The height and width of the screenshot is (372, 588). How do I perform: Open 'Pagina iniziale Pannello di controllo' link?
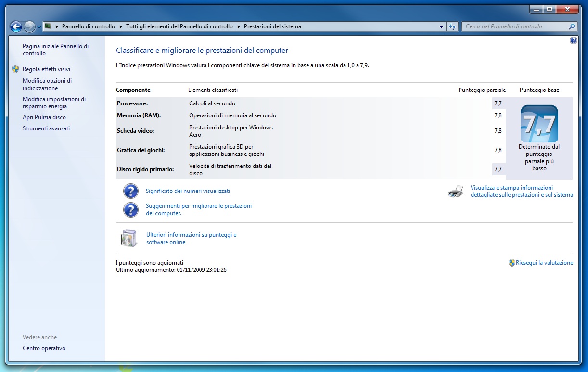pos(55,50)
